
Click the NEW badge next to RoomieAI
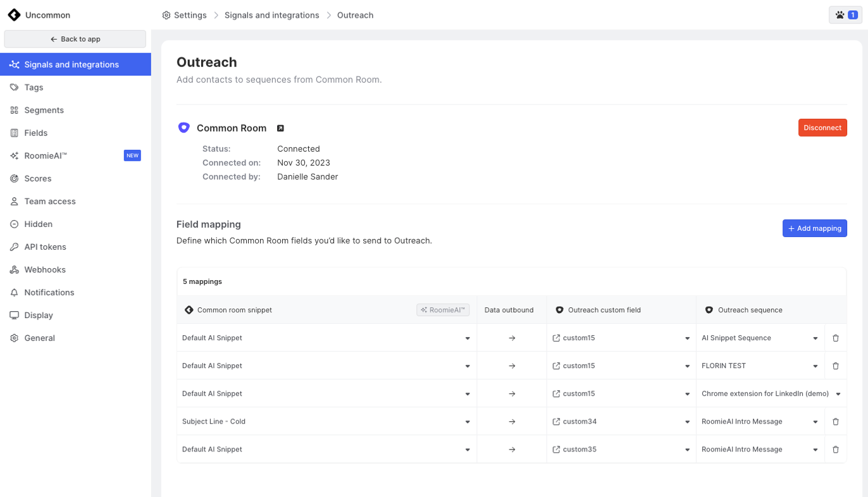tap(132, 156)
